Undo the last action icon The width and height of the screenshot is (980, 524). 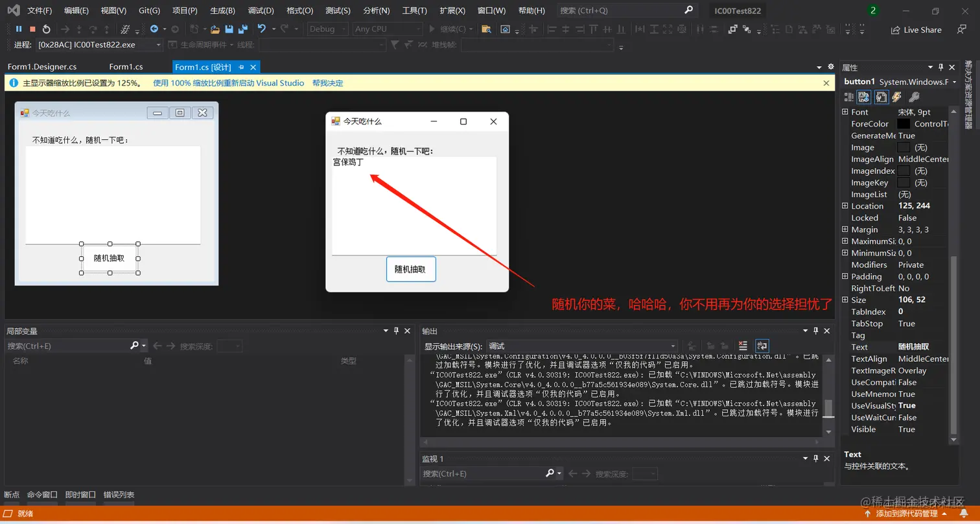coord(261,29)
